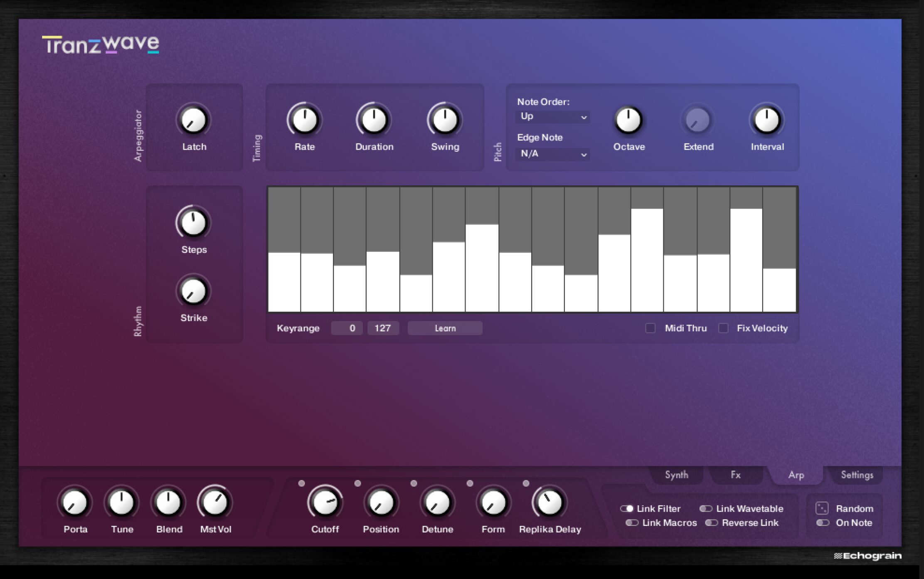Click the Replika Delay knob
This screenshot has width=924, height=579.
click(x=549, y=503)
